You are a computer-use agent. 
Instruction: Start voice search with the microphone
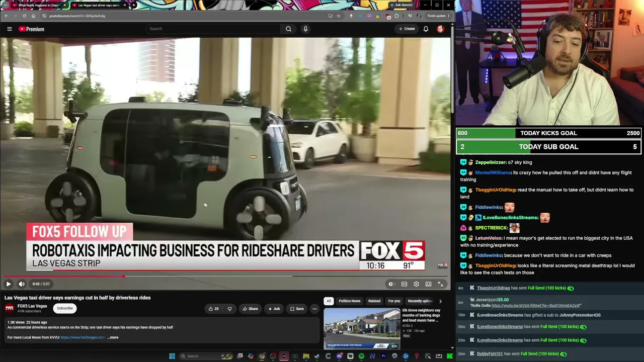(305, 29)
